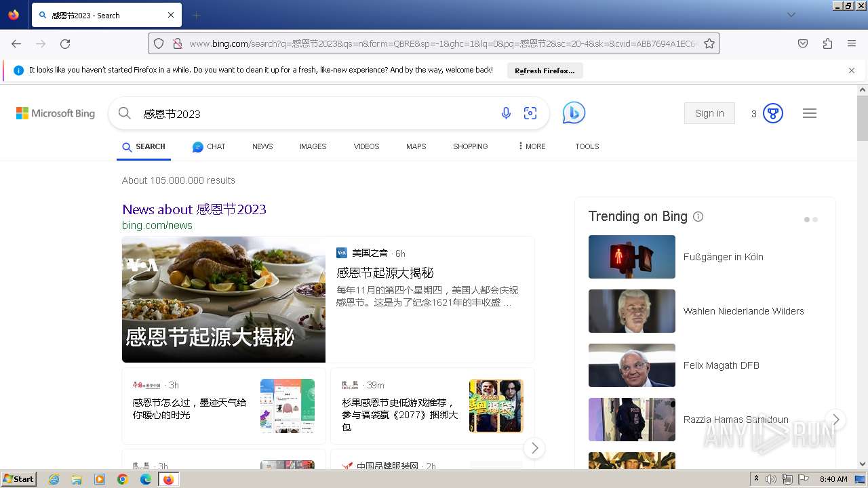Click the address bar URL

click(x=443, y=43)
